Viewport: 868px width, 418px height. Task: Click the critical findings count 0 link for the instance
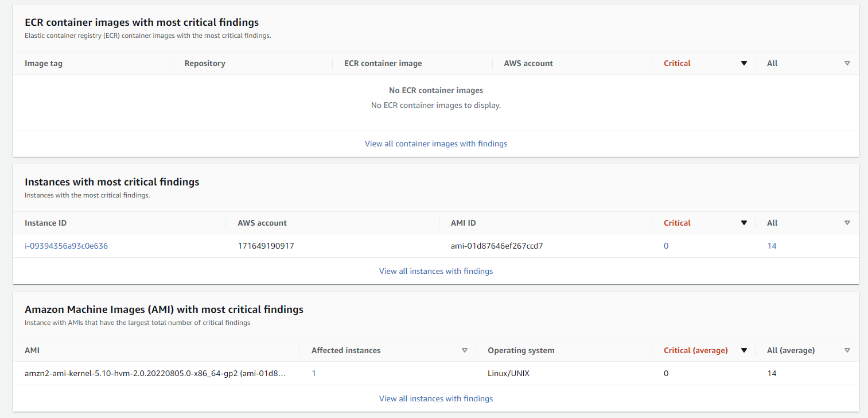[666, 246]
